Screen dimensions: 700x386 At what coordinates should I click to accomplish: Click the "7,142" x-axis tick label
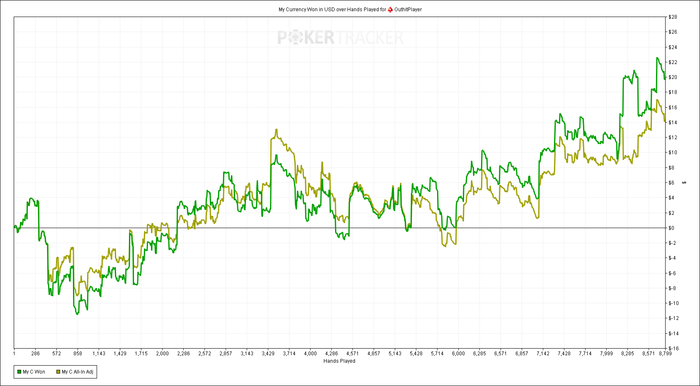[543, 353]
